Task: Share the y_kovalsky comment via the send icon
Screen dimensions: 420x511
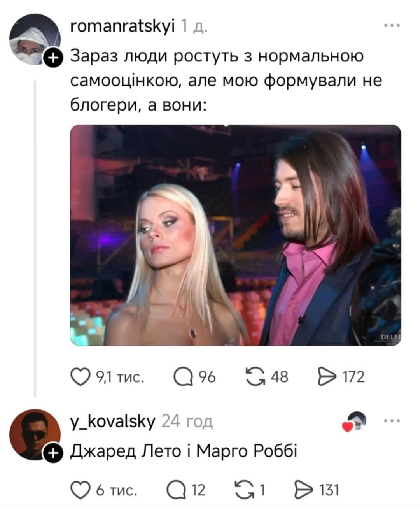Action: [x=304, y=489]
